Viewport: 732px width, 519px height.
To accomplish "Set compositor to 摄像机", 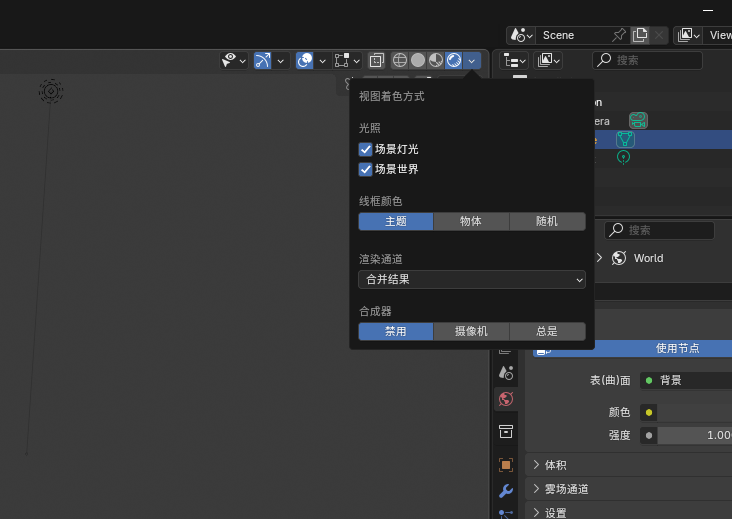I will [x=471, y=331].
